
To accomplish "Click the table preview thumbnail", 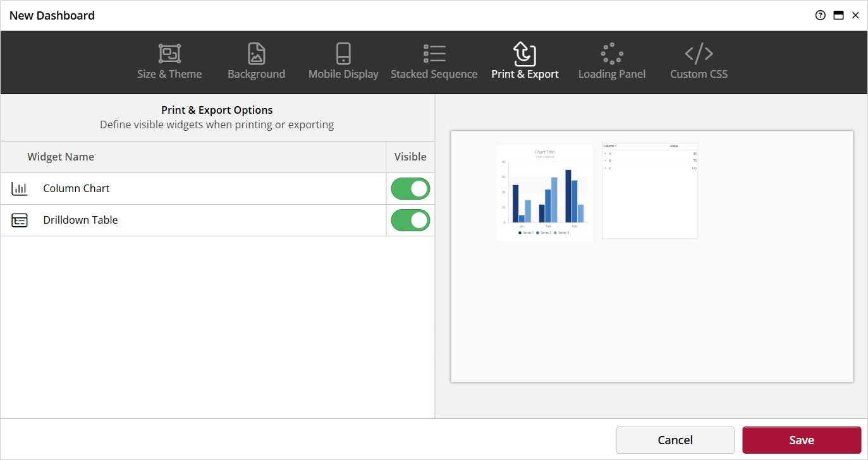I will 649,191.
